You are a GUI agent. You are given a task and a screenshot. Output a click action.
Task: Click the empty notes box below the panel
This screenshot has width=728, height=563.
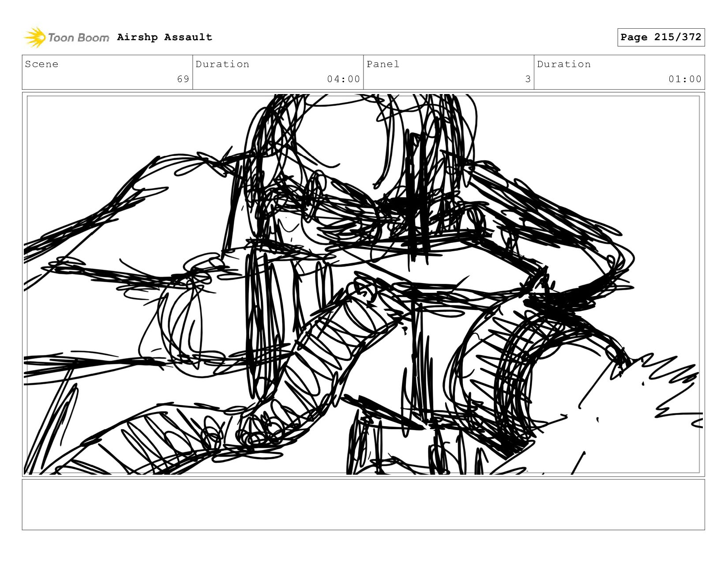pyautogui.click(x=363, y=505)
